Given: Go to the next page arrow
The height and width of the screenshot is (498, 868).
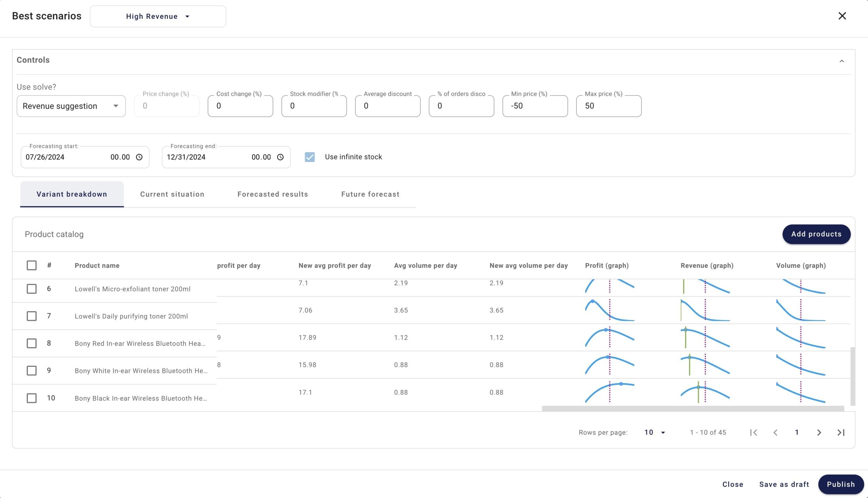Looking at the screenshot, I should 819,432.
